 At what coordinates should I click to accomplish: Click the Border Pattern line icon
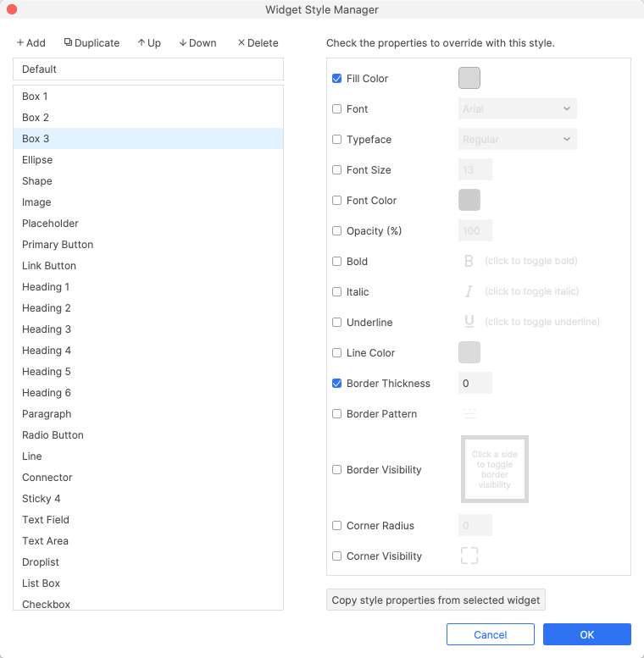469,413
